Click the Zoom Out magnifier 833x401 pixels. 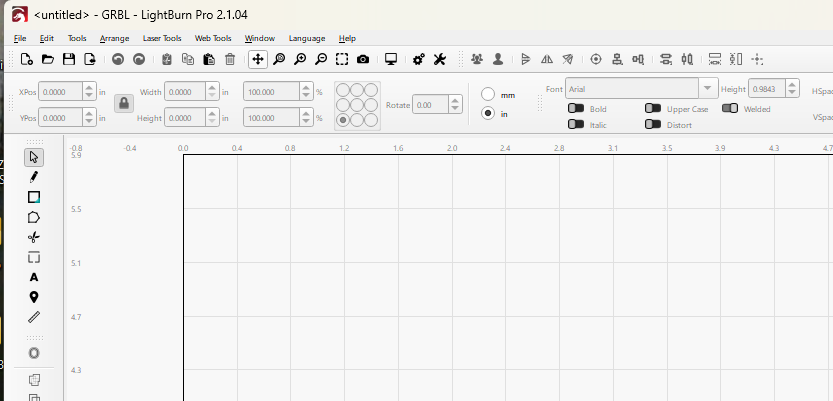tap(321, 59)
